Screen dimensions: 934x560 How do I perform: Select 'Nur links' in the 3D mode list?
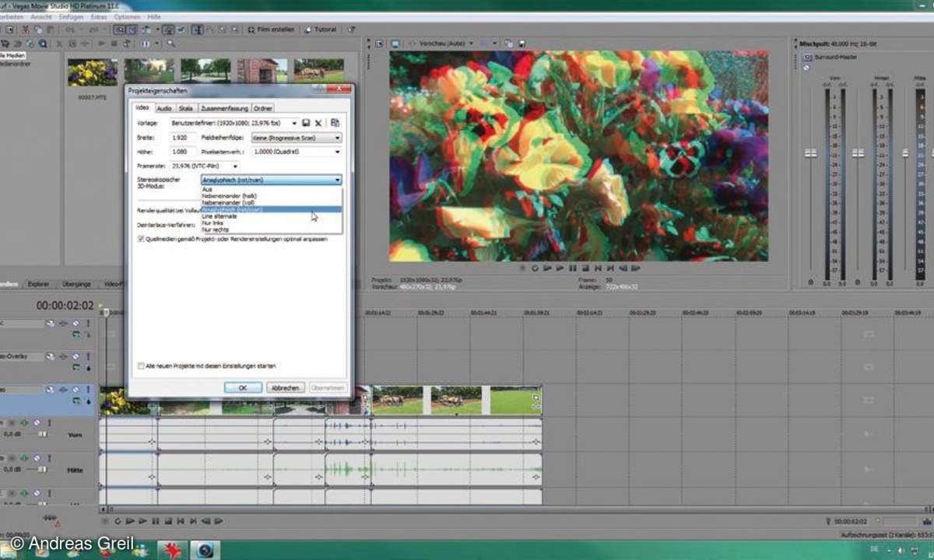(271, 223)
